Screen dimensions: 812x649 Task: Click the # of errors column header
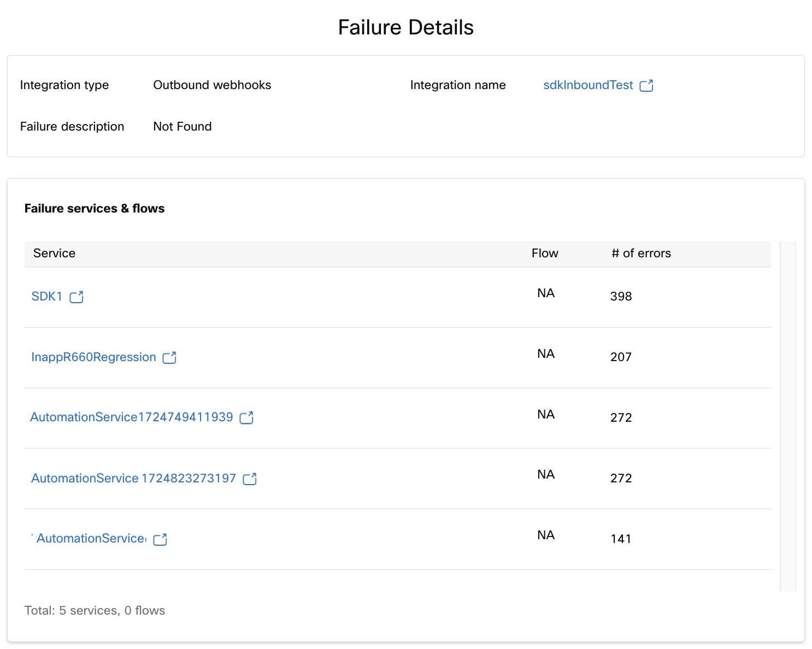tap(641, 253)
